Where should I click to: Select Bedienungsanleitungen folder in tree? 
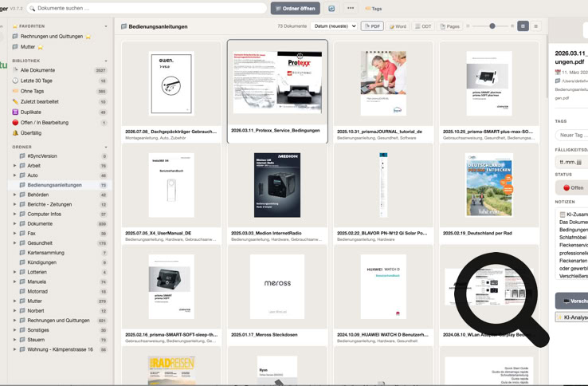tap(60, 185)
